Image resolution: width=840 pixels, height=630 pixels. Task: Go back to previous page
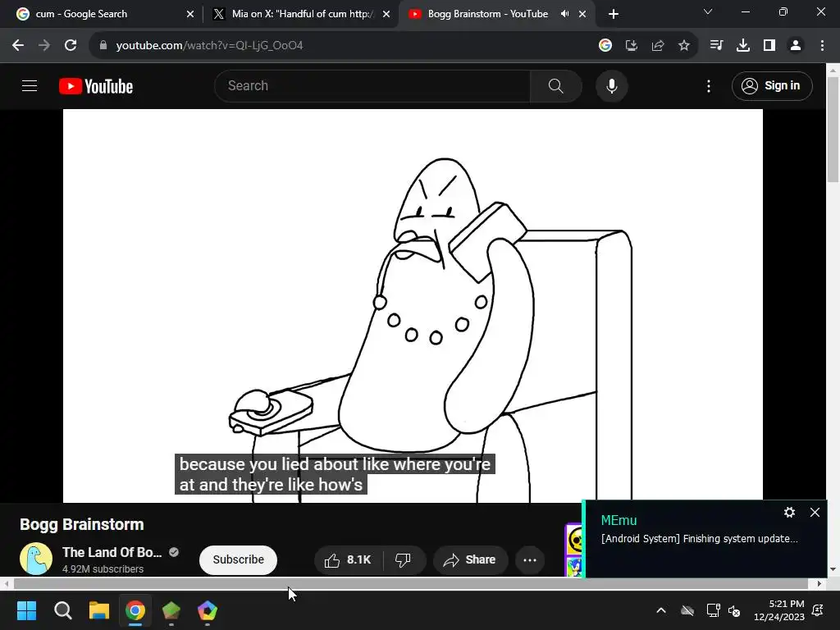[18, 46]
